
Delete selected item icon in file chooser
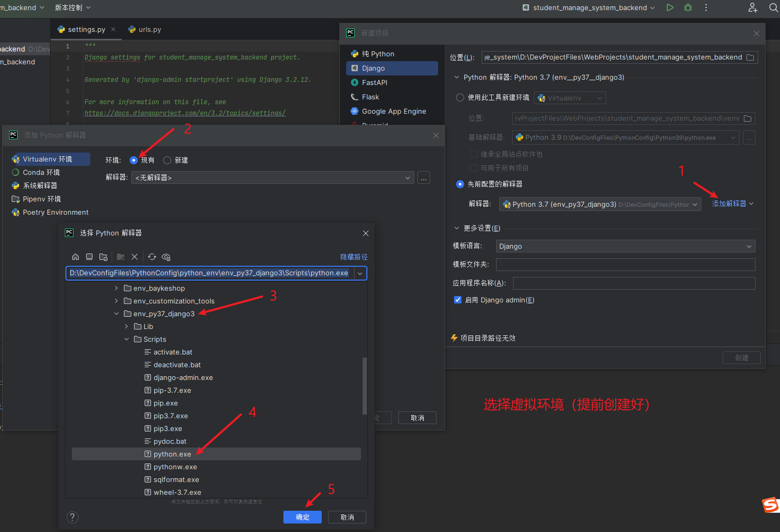coord(135,257)
